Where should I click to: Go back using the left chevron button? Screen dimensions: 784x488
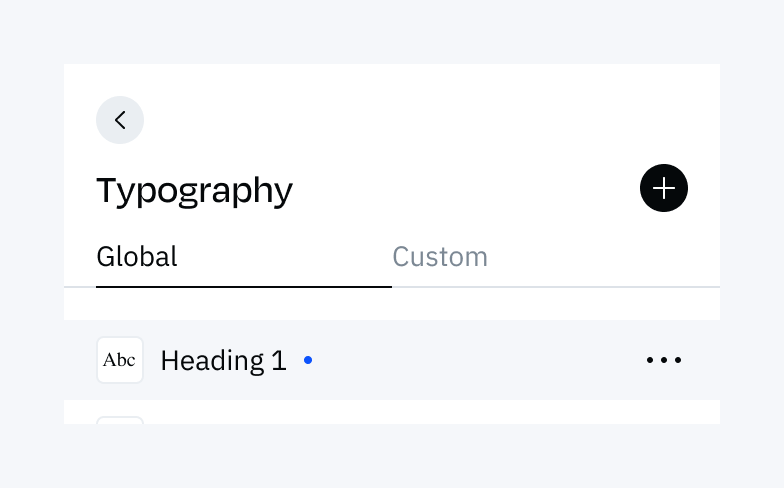(120, 120)
